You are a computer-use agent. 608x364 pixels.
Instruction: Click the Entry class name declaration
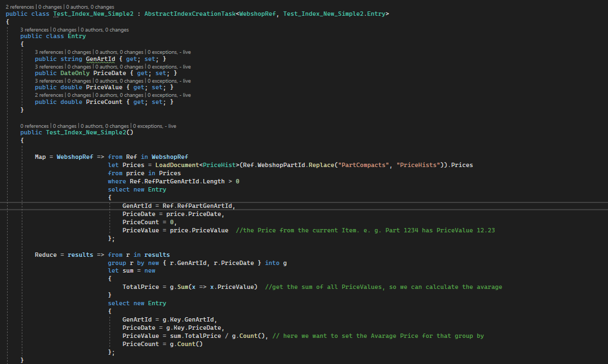point(77,35)
